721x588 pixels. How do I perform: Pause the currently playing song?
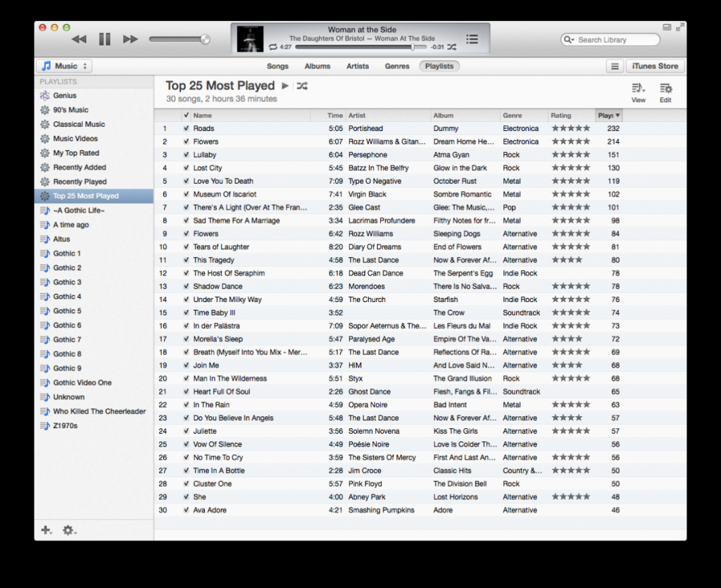(x=105, y=39)
